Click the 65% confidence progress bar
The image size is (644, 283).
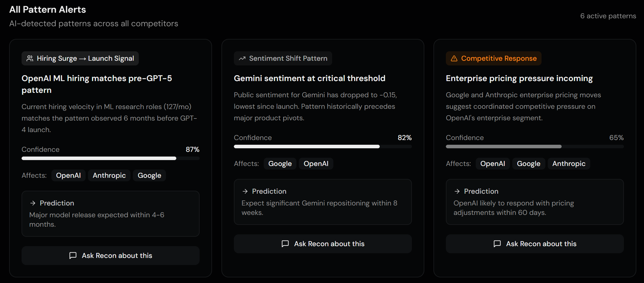click(534, 147)
